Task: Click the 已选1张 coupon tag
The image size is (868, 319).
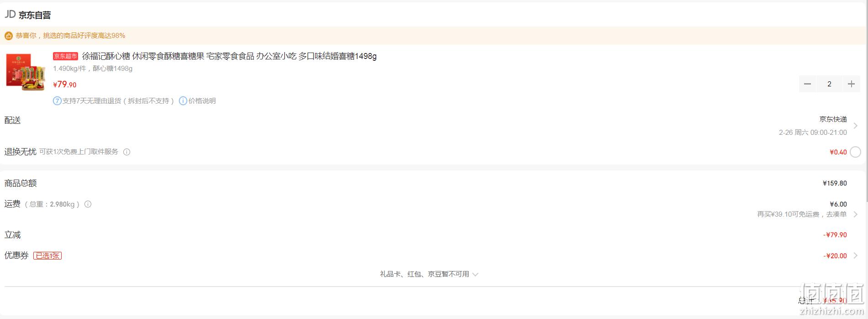Action: click(x=47, y=256)
